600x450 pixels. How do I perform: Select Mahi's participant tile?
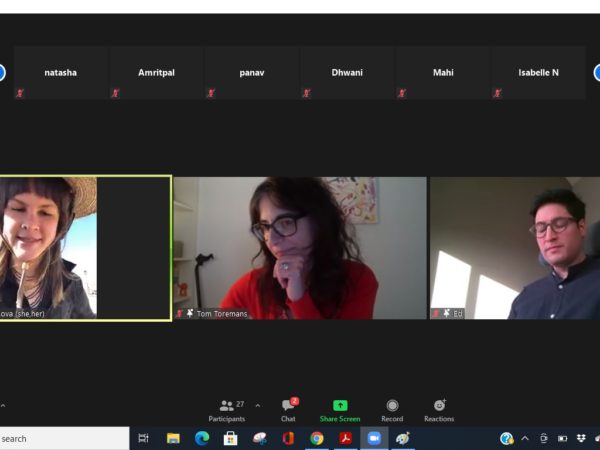tap(443, 73)
